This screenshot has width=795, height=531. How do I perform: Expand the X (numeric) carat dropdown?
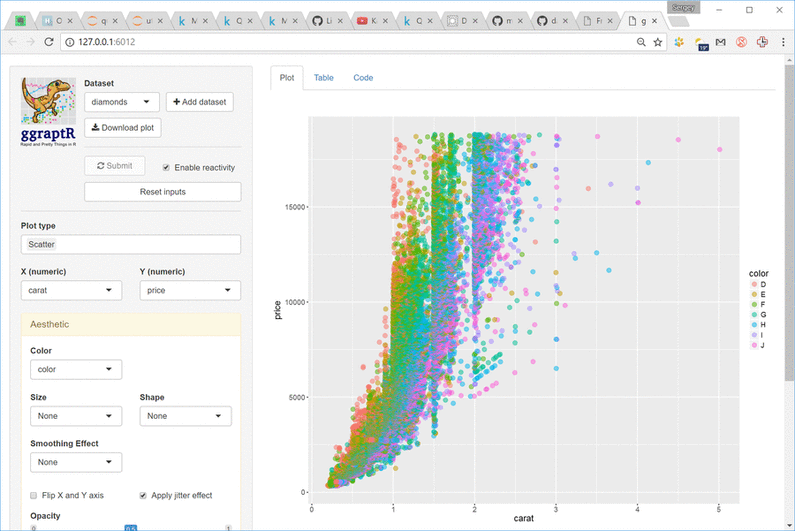click(x=71, y=290)
